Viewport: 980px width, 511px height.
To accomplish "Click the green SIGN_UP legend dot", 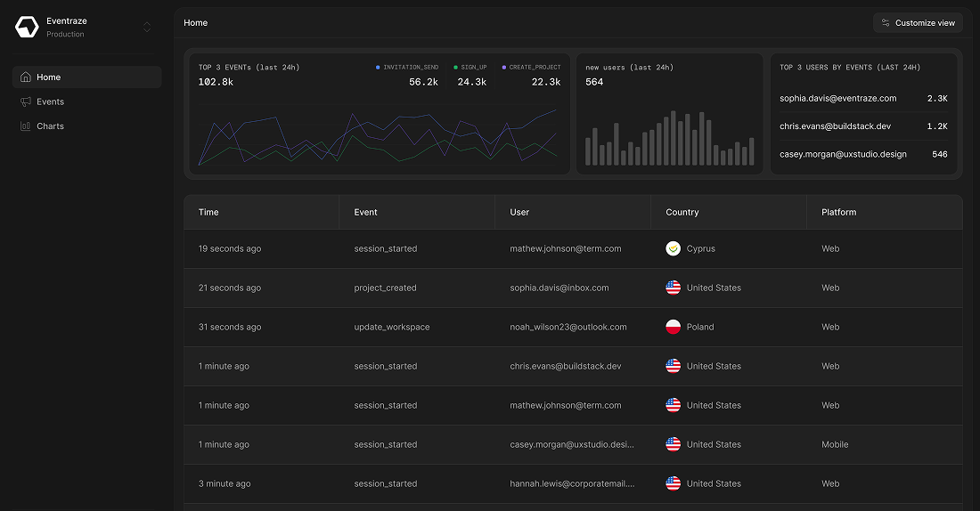I will coord(455,67).
